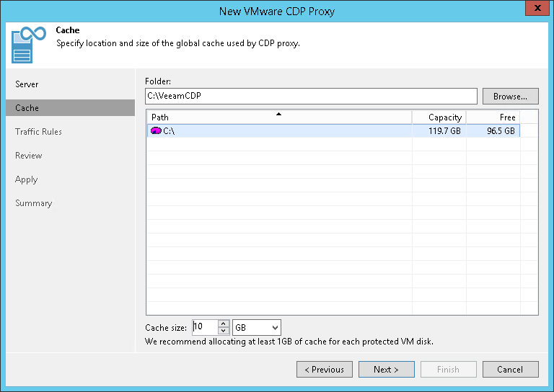Decrease cache size with the down arrow

(224, 331)
